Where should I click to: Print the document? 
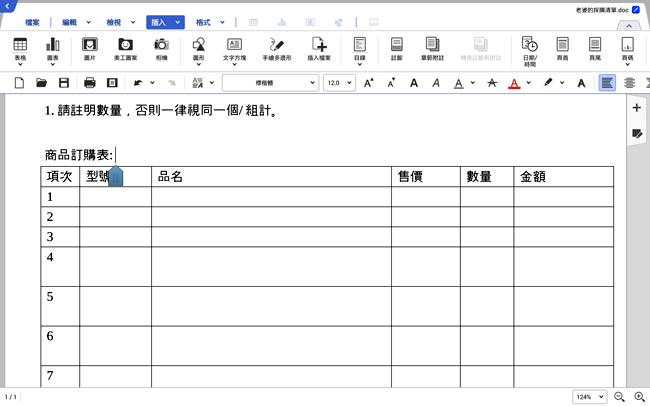pyautogui.click(x=90, y=83)
